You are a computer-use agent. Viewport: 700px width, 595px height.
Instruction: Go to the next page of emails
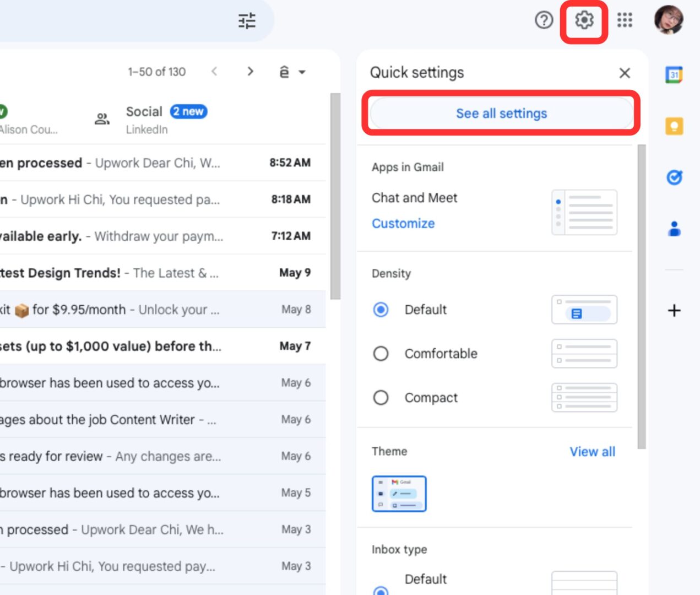point(251,71)
